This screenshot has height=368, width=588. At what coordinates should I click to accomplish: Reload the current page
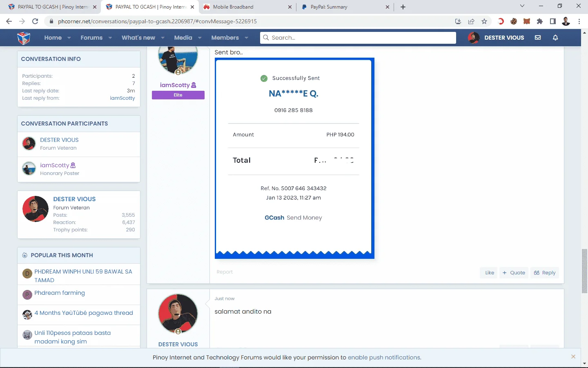coord(35,21)
